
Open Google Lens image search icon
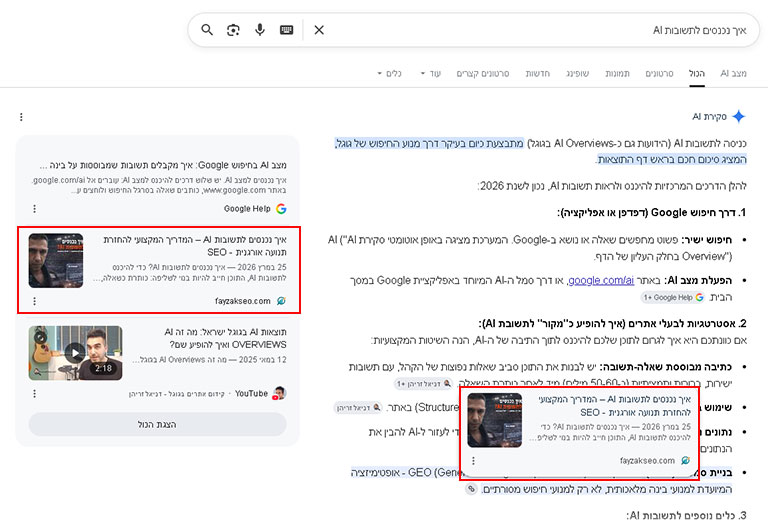(x=233, y=30)
